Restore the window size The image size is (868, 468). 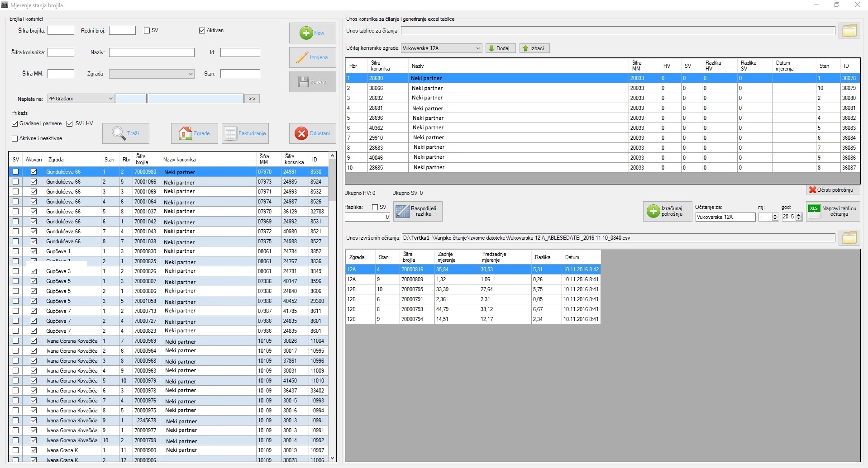tap(836, 5)
